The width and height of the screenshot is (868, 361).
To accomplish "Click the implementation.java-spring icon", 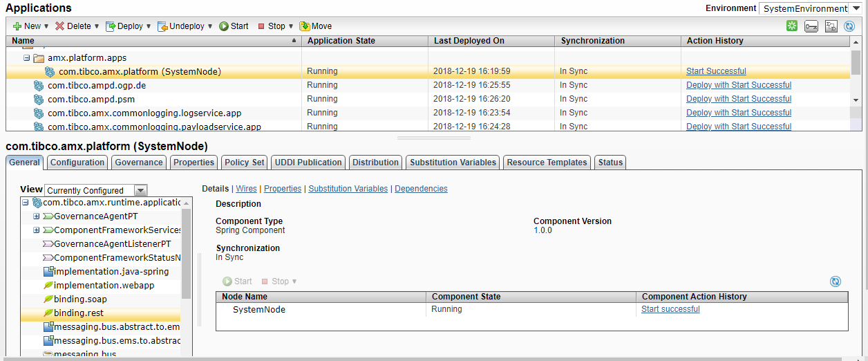I will click(48, 272).
